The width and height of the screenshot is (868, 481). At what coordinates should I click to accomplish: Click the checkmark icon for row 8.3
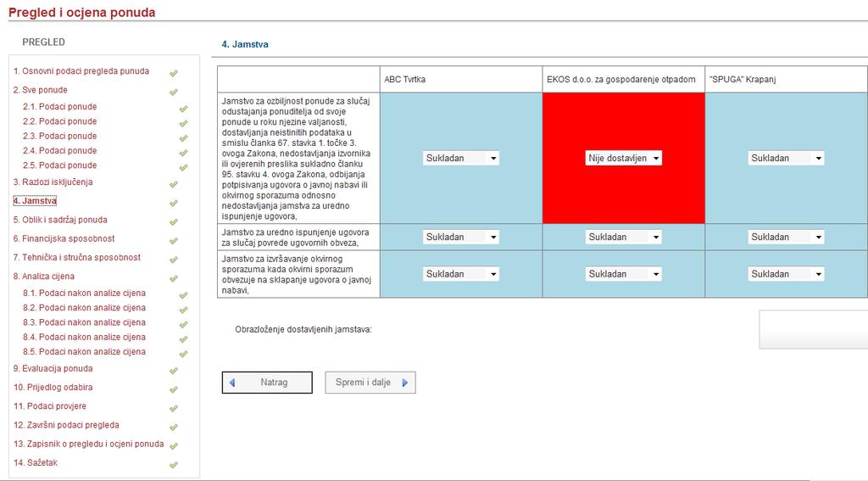tap(183, 325)
